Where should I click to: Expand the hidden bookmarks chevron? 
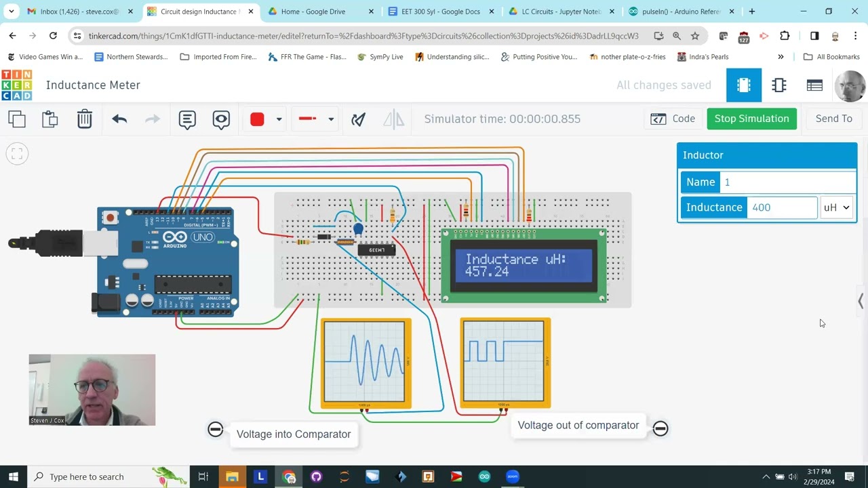(781, 57)
